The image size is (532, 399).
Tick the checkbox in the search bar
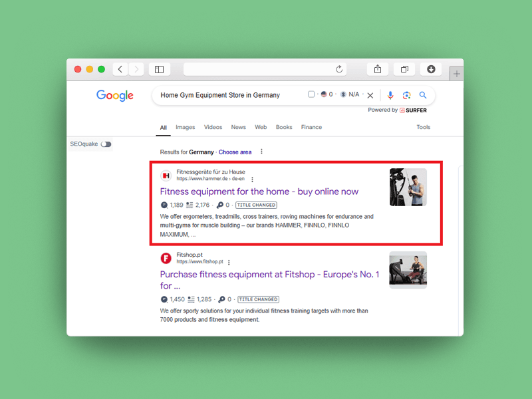311,94
